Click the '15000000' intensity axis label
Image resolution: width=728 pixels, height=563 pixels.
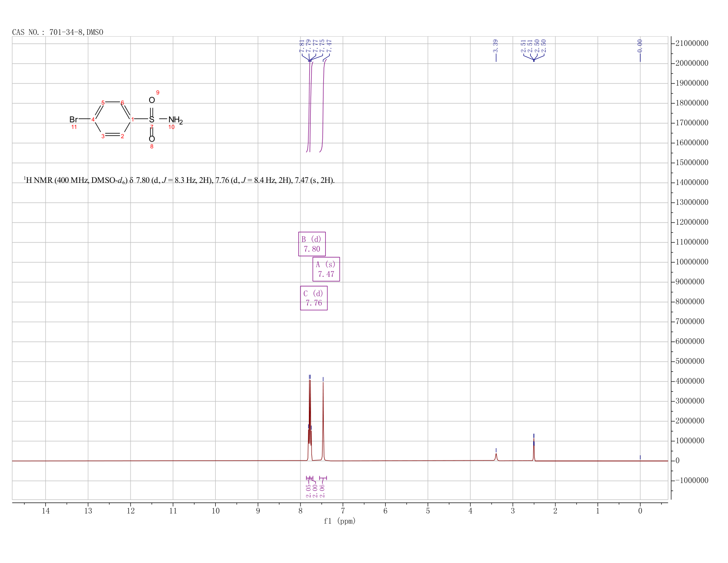692,162
